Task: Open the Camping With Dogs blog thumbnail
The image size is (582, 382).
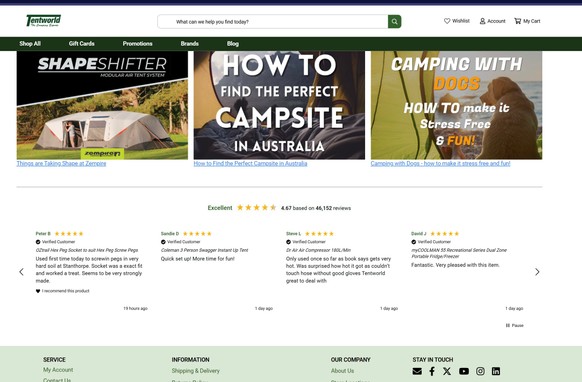Action: pos(457,105)
